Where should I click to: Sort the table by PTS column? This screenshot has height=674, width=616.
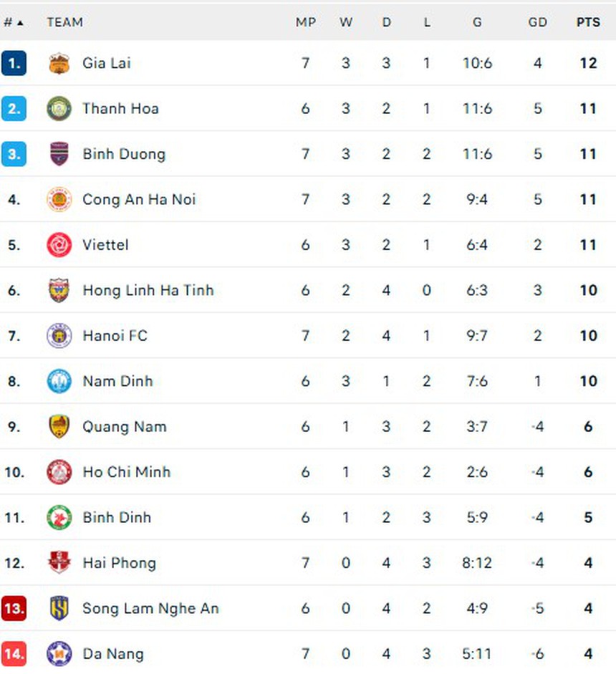click(x=588, y=22)
